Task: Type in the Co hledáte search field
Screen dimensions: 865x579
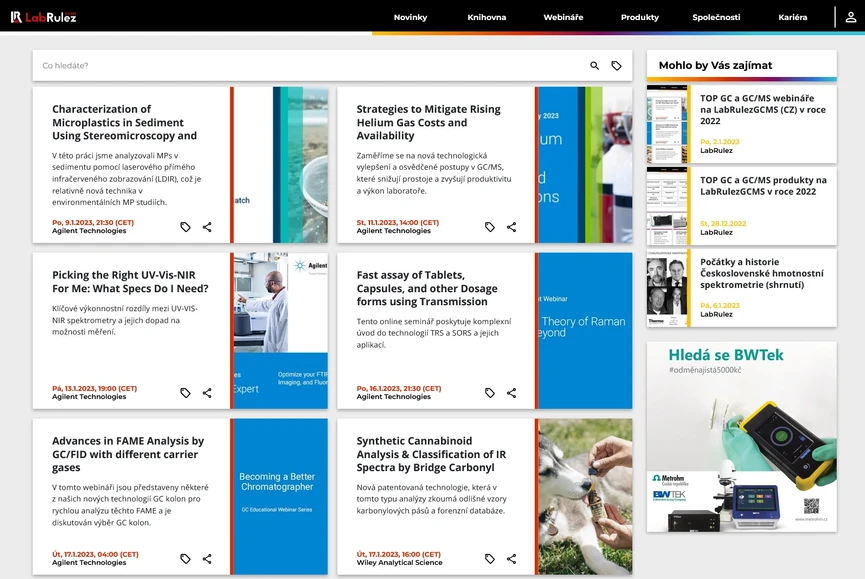Action: click(300, 66)
